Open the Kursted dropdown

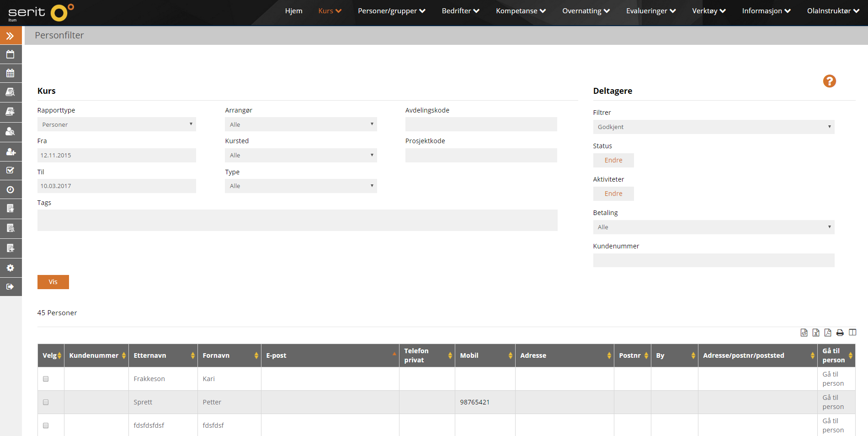(301, 155)
